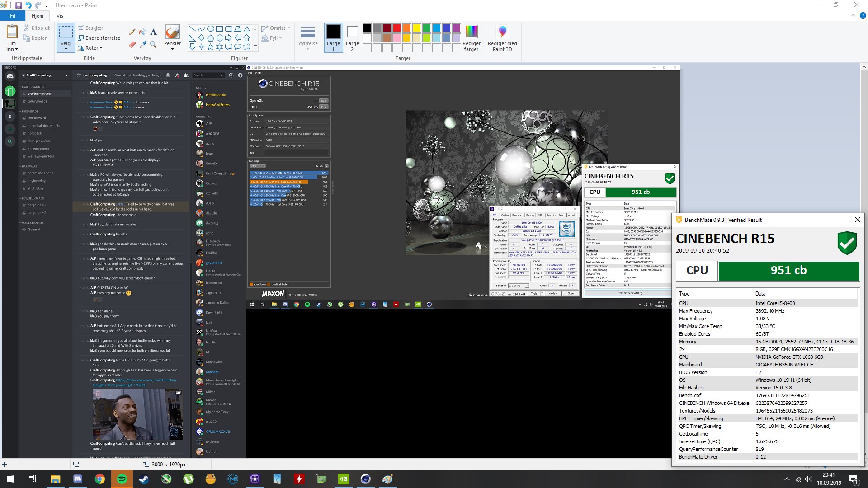
Task: Click Rediger farger button
Action: pos(471,38)
